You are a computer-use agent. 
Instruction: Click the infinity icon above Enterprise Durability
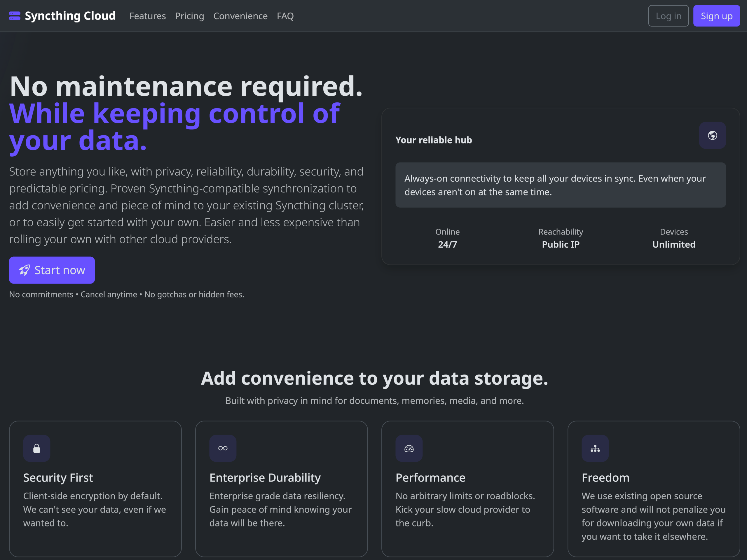223,448
